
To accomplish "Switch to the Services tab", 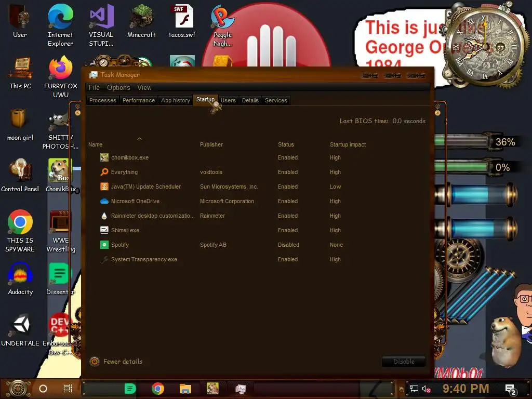I will [276, 100].
